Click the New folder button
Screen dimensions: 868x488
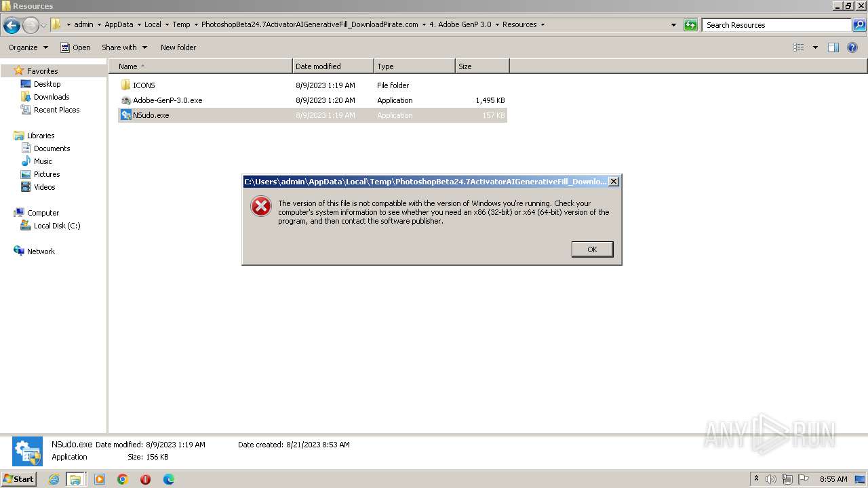click(178, 47)
